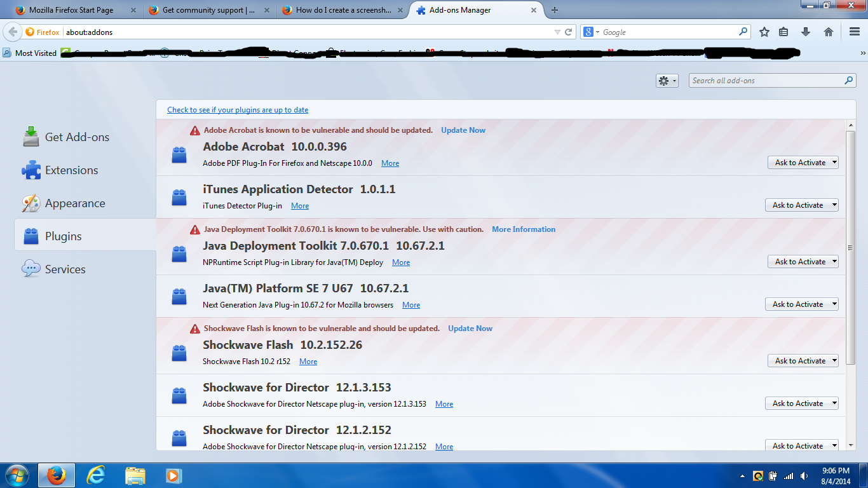Image resolution: width=868 pixels, height=488 pixels.
Task: Click the warning triangle beside Shockwave Flash alert
Action: click(x=195, y=329)
